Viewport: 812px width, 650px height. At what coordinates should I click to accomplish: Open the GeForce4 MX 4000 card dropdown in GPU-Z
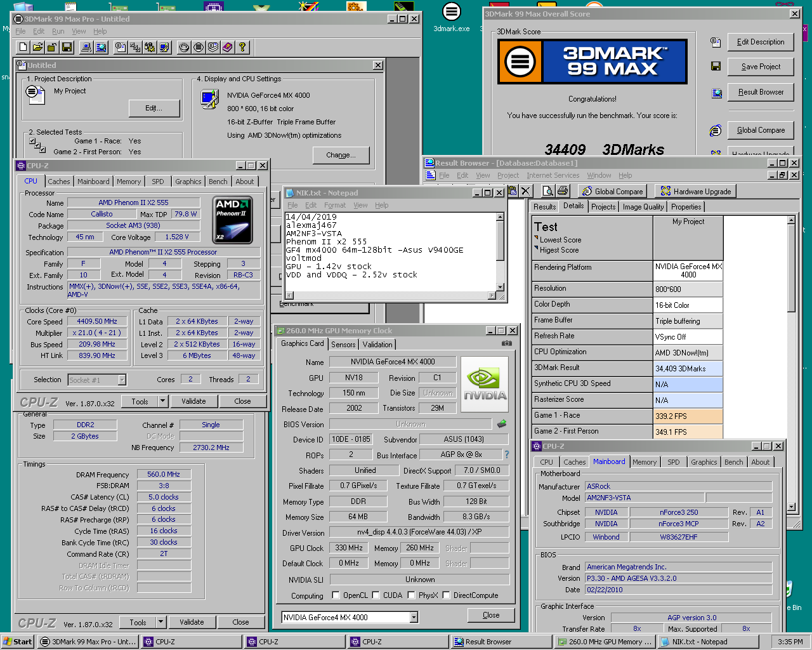tap(414, 617)
